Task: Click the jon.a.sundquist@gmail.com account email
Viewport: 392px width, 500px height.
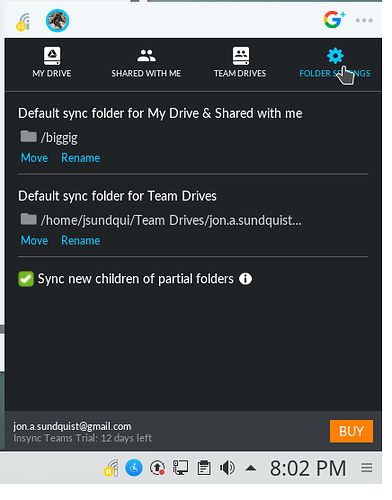Action: (x=72, y=426)
